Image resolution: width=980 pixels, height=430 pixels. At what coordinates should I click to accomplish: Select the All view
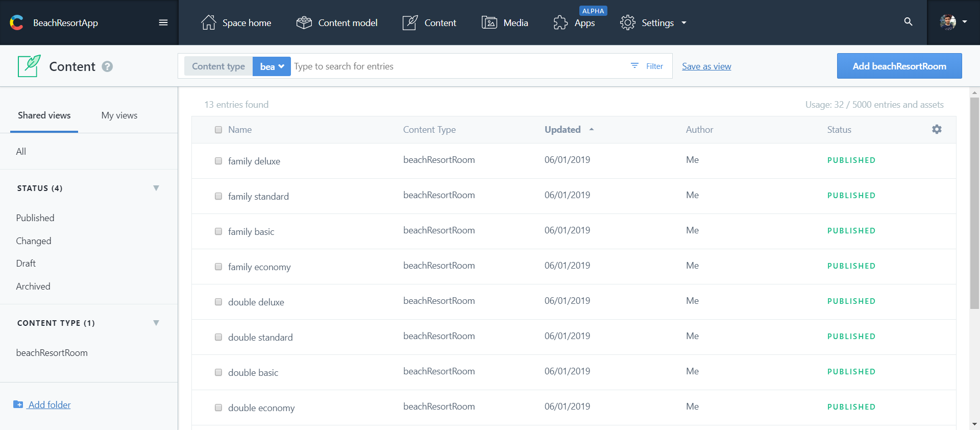[21, 152]
